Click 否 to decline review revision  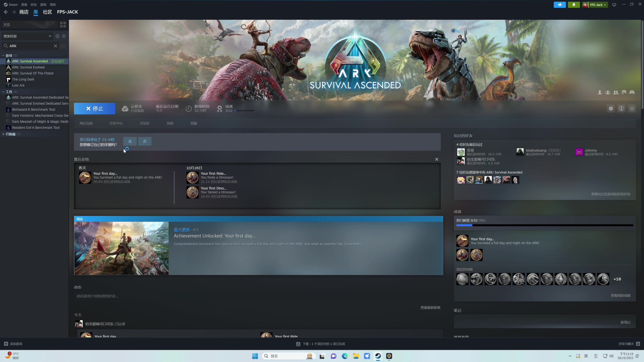tap(145, 141)
